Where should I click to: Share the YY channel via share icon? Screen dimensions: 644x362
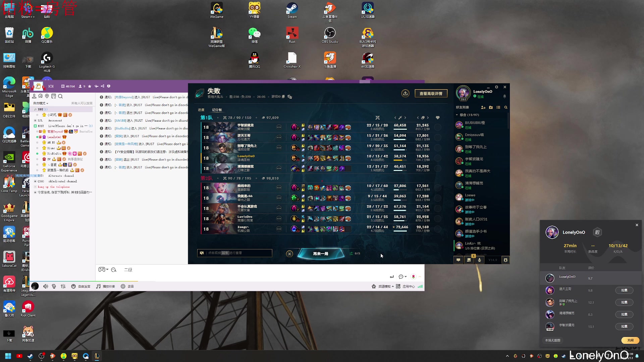[x=103, y=86]
